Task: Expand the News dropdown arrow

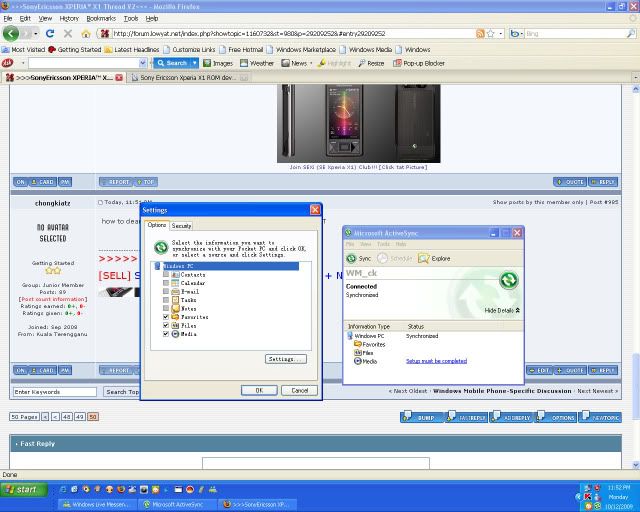Action: coord(311,63)
